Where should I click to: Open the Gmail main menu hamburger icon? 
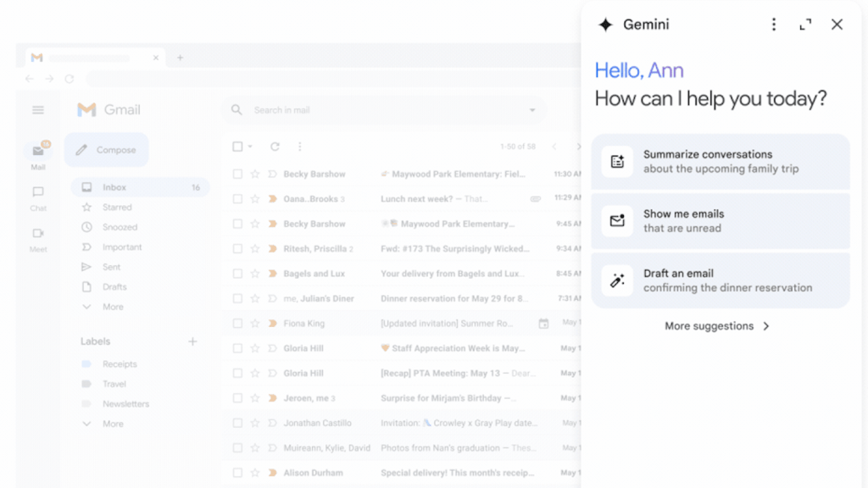click(37, 110)
